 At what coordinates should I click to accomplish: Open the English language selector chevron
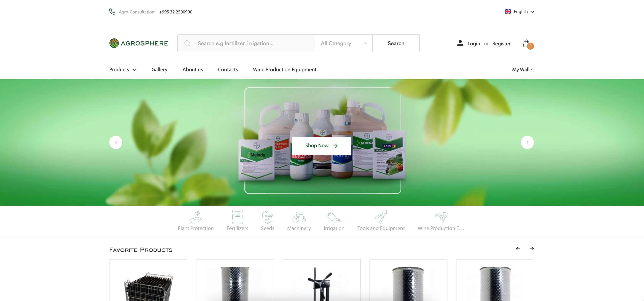tap(532, 12)
